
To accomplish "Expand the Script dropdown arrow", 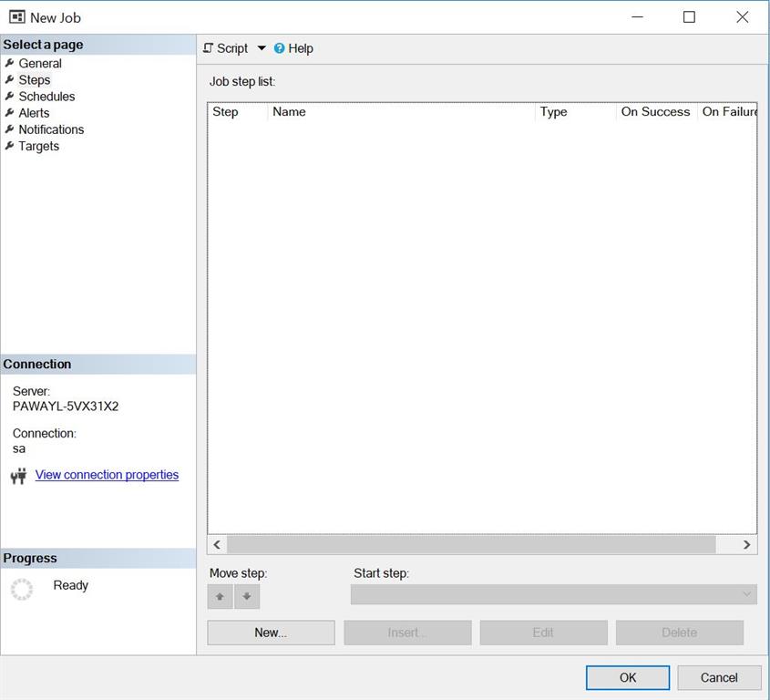I will (262, 48).
